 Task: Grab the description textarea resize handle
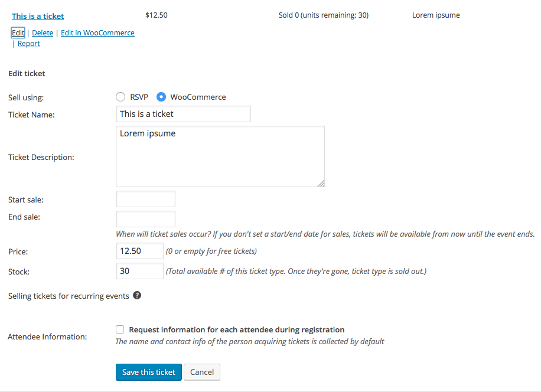(x=321, y=183)
